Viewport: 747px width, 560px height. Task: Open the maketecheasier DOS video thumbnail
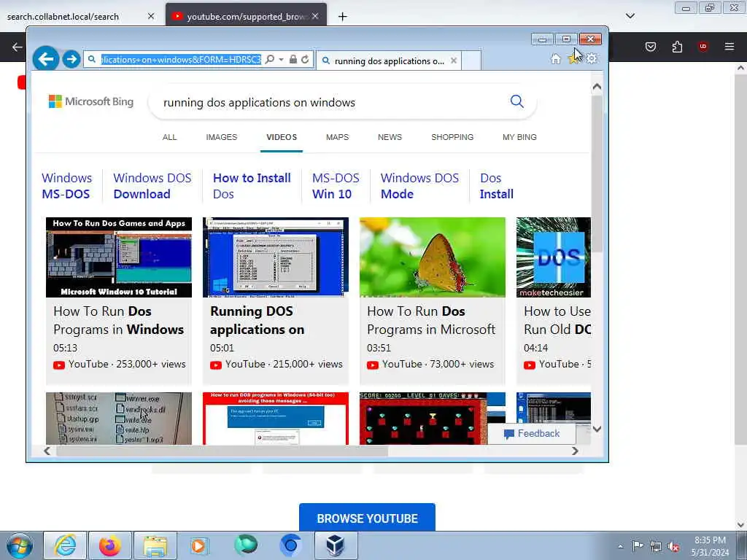pyautogui.click(x=554, y=257)
